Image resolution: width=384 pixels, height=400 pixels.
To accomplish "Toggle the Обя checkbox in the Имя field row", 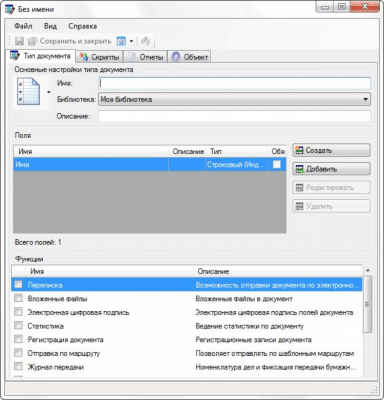I will point(277,164).
